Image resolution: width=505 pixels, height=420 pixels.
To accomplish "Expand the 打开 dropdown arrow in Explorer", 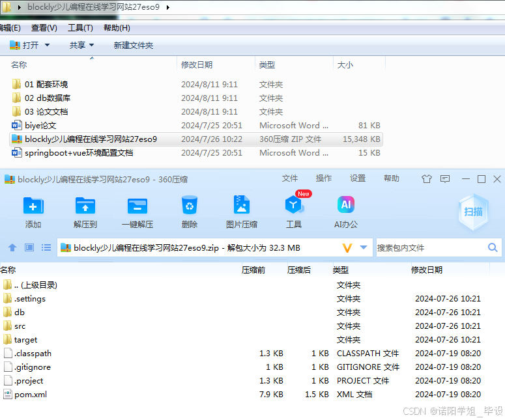I will click(x=47, y=45).
